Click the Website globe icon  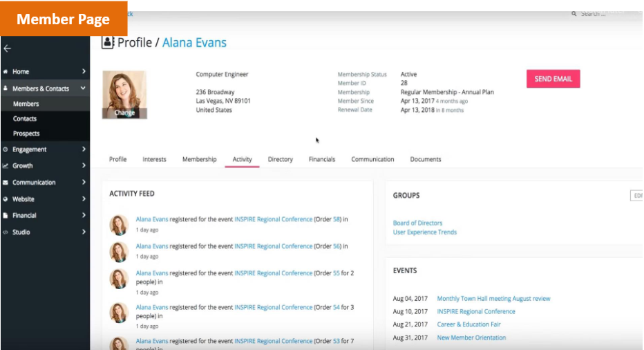(x=6, y=199)
